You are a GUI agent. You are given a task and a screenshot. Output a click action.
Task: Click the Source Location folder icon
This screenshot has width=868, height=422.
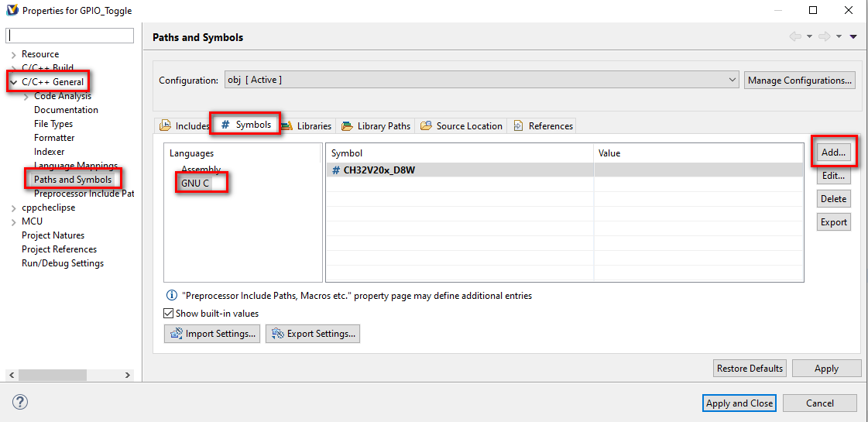coord(426,125)
